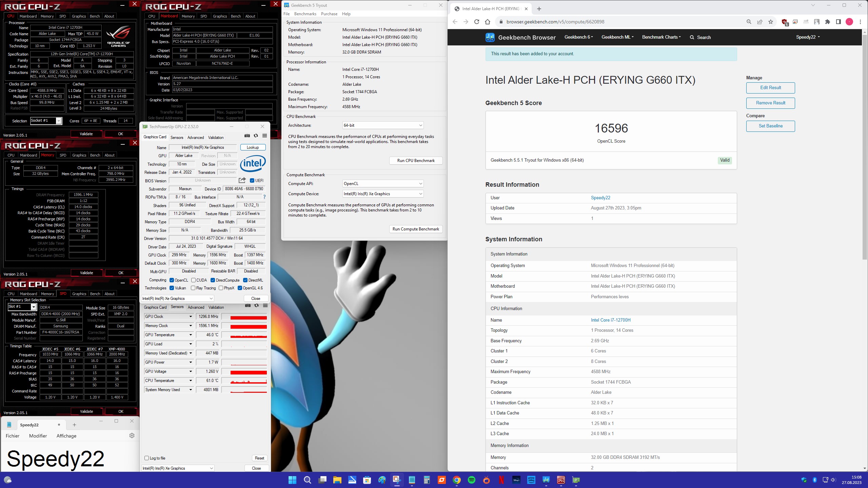Open the Benchmark Charts dropdown

[x=661, y=37]
